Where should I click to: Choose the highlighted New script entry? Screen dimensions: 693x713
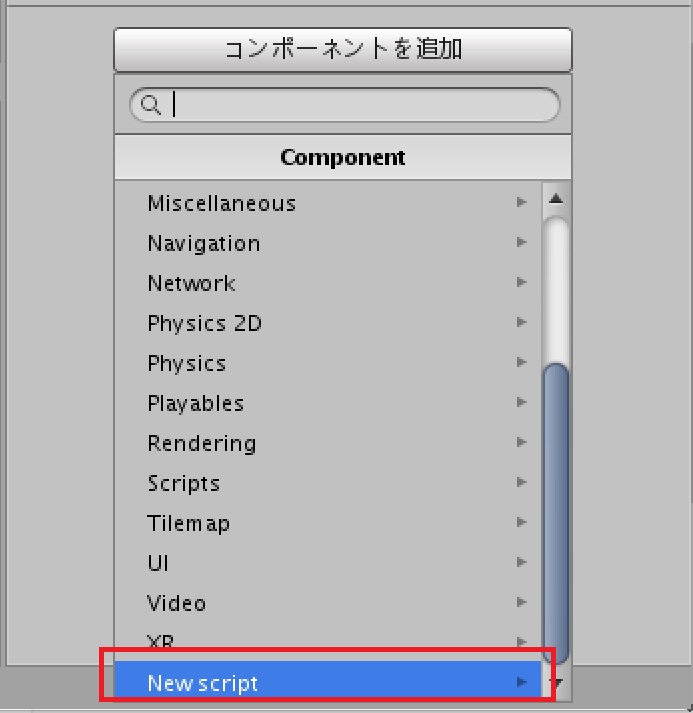(x=203, y=684)
